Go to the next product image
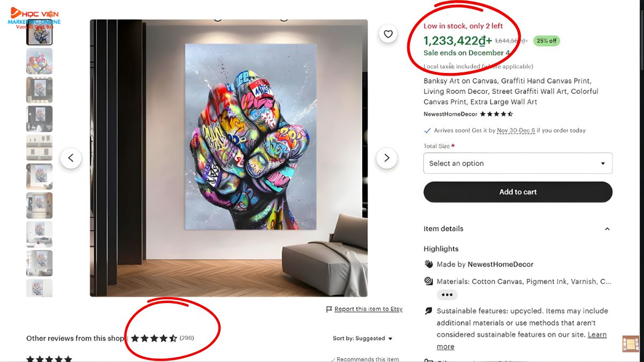Image resolution: width=644 pixels, height=362 pixels. coord(386,158)
